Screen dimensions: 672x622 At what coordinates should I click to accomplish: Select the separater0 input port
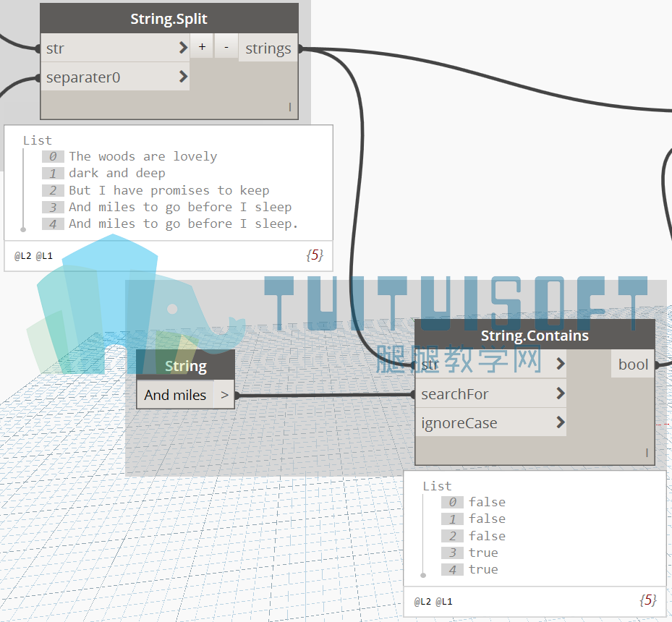pos(115,77)
